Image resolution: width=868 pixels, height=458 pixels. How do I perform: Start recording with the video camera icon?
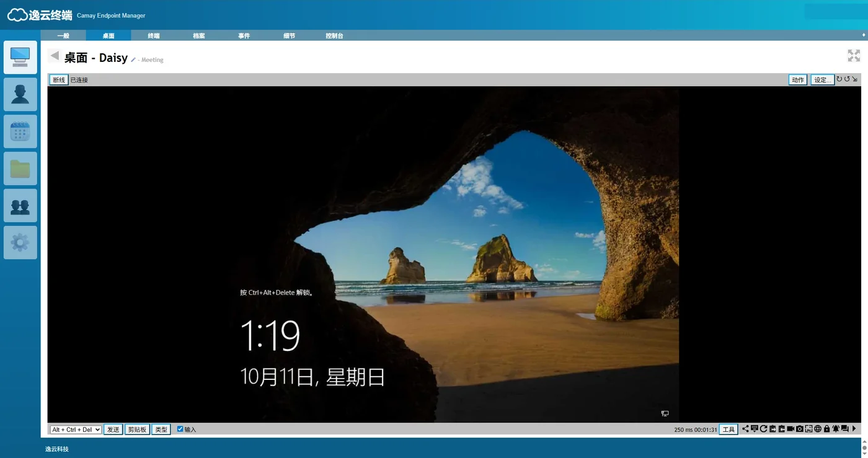790,429
